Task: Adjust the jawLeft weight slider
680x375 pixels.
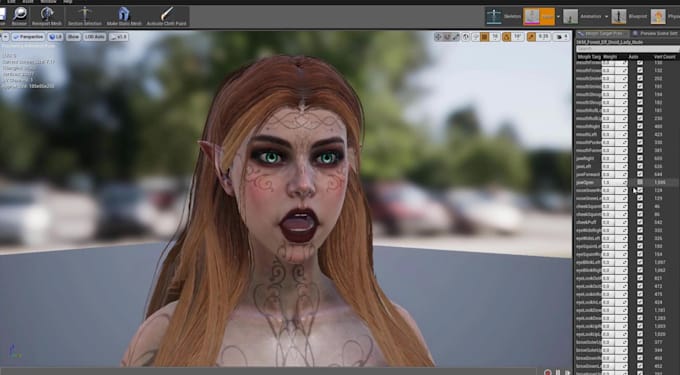Action: [x=615, y=166]
